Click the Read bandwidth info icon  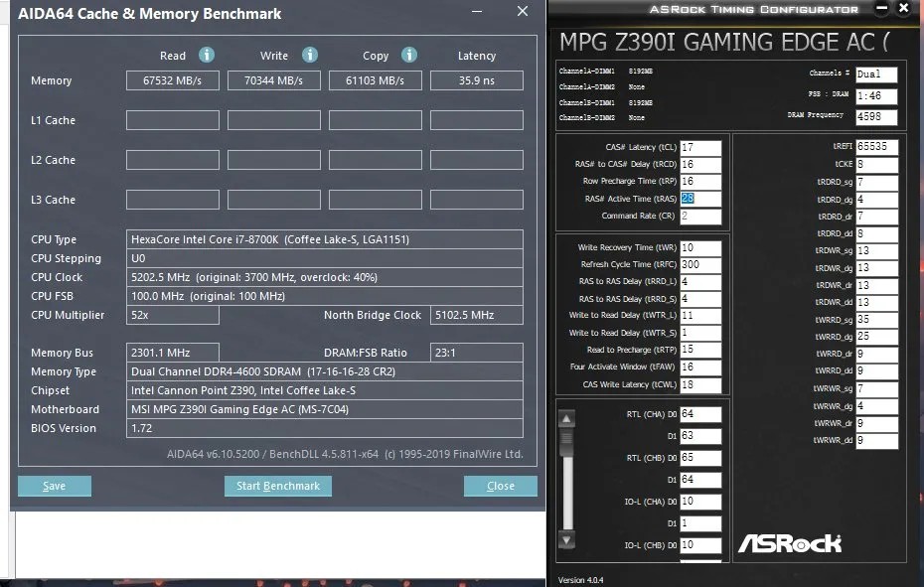(206, 56)
